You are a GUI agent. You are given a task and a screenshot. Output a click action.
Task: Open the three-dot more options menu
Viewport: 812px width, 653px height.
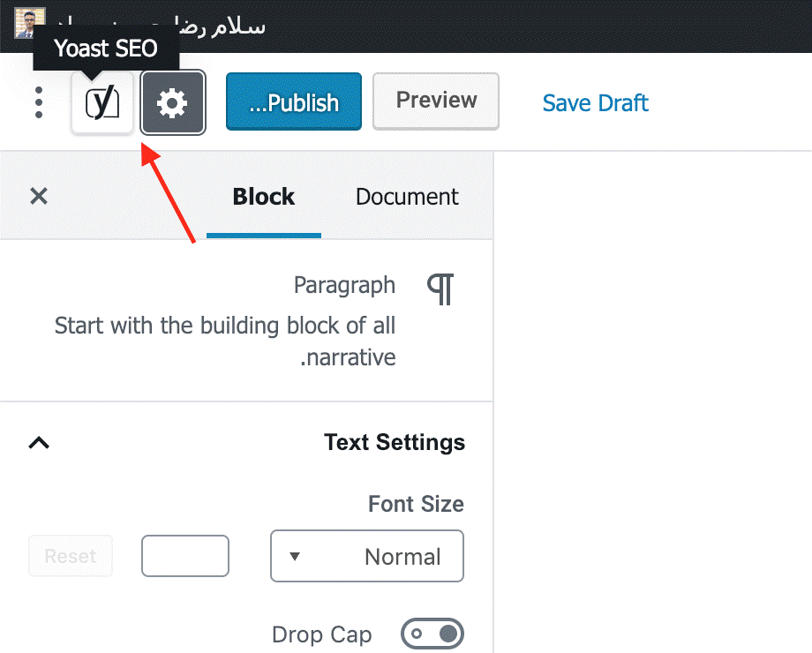point(38,103)
